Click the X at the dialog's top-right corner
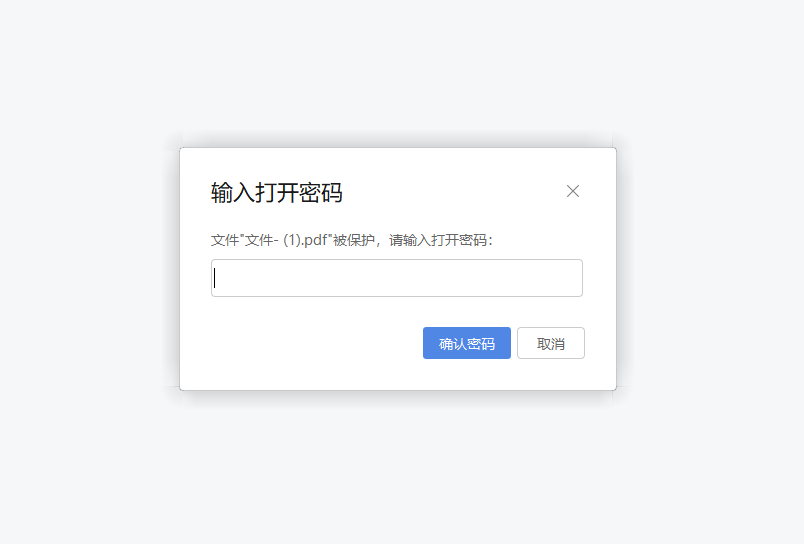Screen dimensions: 804x544 573,191
